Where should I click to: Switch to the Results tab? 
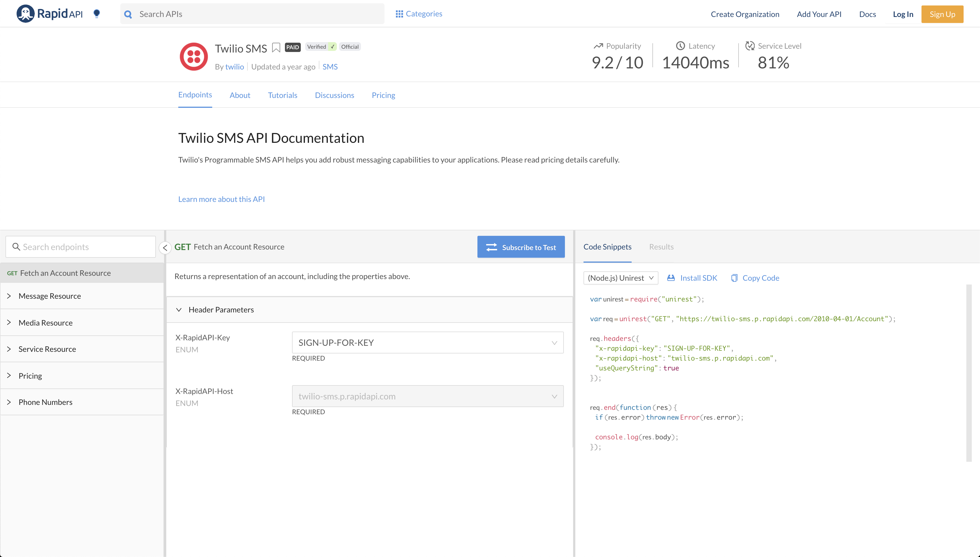pos(661,247)
